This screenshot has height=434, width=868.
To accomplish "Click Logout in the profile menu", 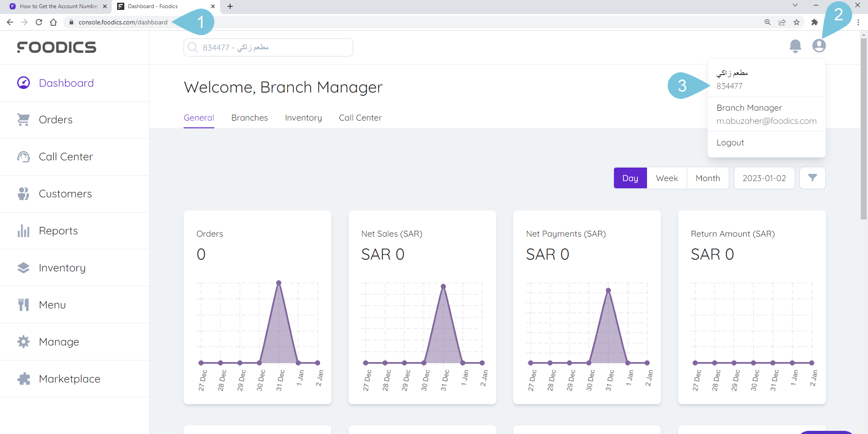I will point(730,143).
